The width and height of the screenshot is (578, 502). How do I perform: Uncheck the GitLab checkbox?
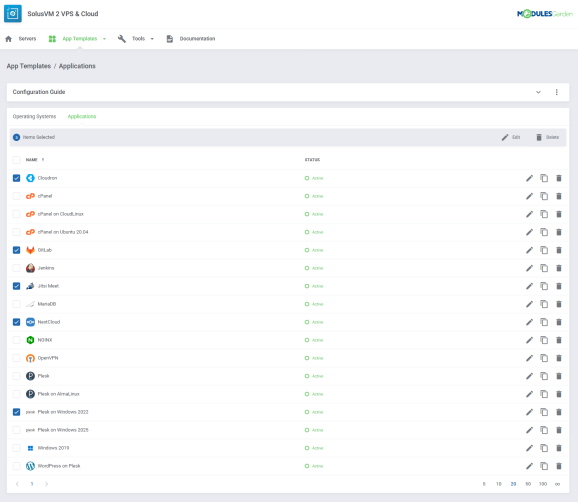pyautogui.click(x=17, y=250)
